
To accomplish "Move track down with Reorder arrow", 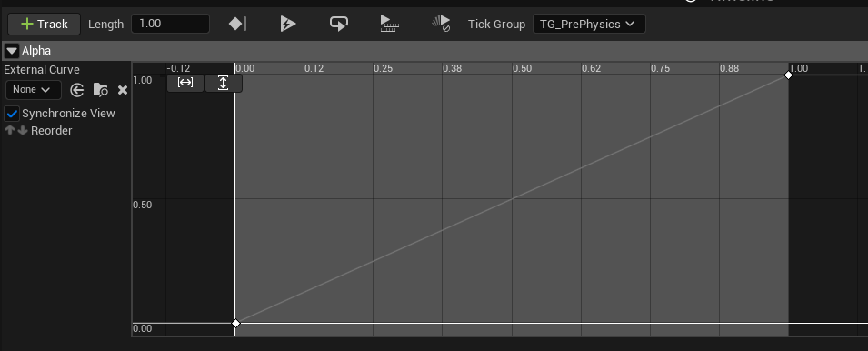I will [23, 131].
